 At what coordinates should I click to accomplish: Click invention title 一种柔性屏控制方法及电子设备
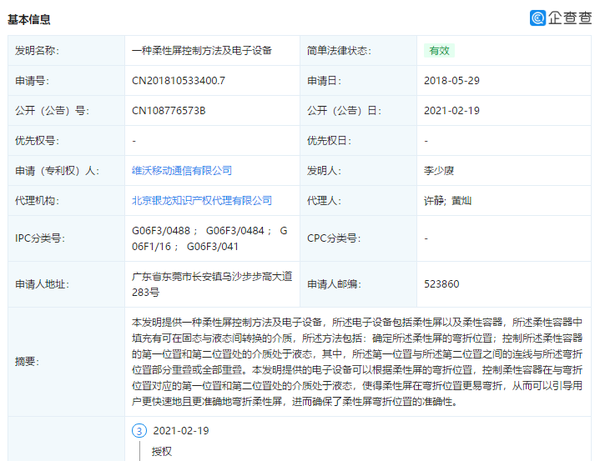[202, 50]
